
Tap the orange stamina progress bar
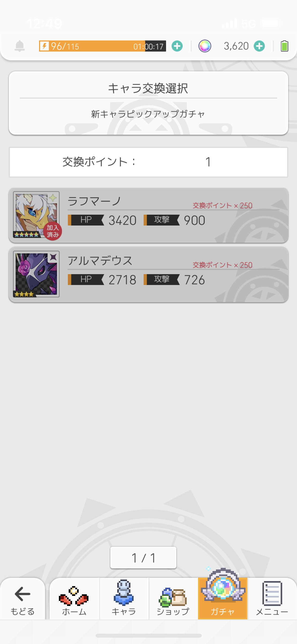point(102,46)
